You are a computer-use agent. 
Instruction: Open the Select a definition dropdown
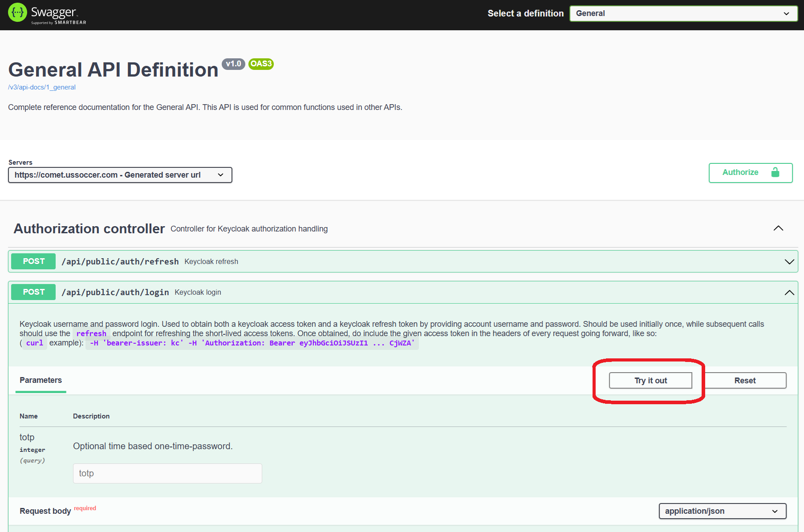pos(683,13)
